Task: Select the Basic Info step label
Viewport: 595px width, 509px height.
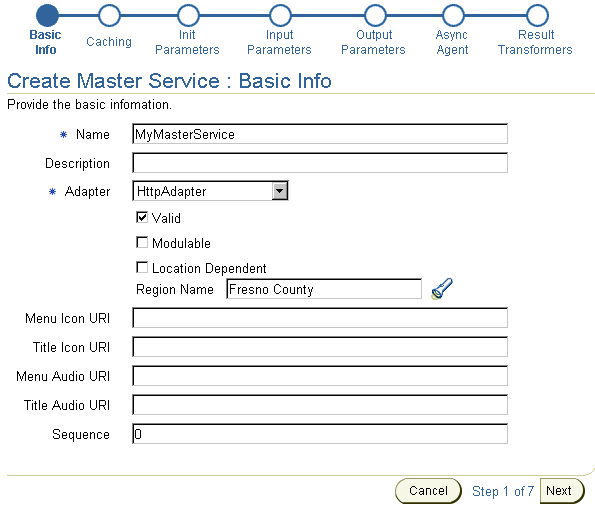Action: coord(46,42)
